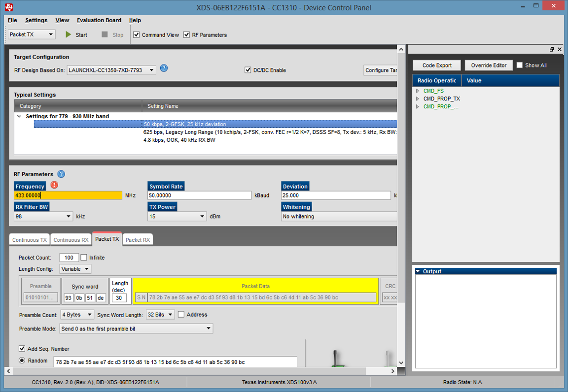Image resolution: width=568 pixels, height=392 pixels.
Task: Click the Code Export button
Action: pos(437,65)
